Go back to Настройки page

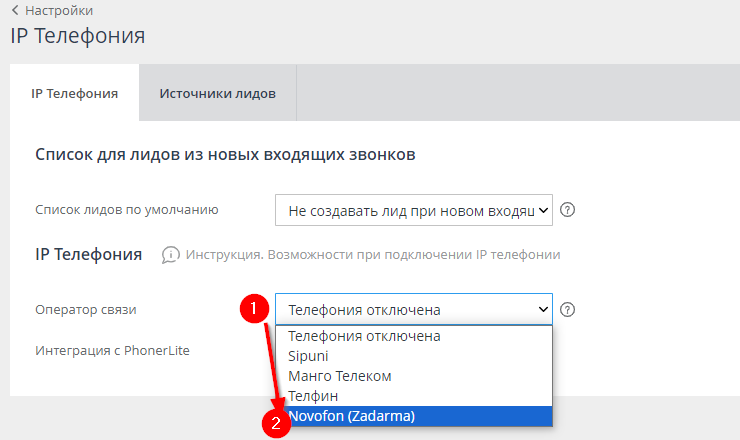pyautogui.click(x=58, y=10)
